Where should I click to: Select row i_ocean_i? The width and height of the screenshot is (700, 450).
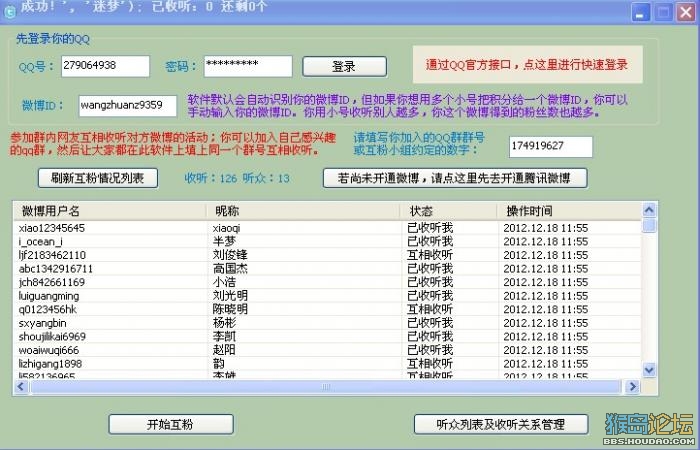327,242
